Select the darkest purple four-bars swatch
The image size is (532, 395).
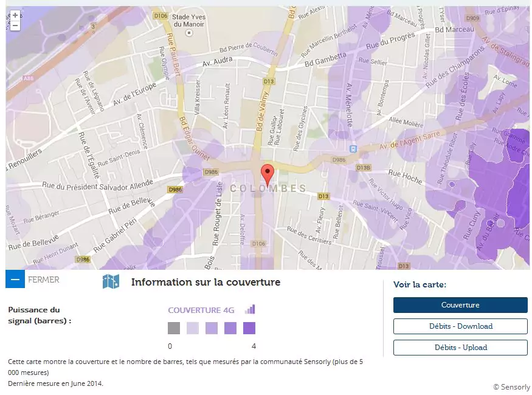249,328
